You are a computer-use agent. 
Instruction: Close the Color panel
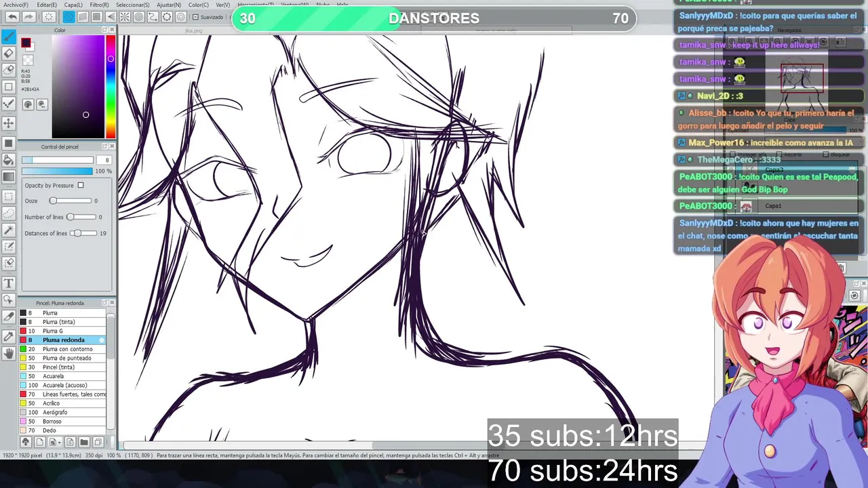click(x=112, y=30)
